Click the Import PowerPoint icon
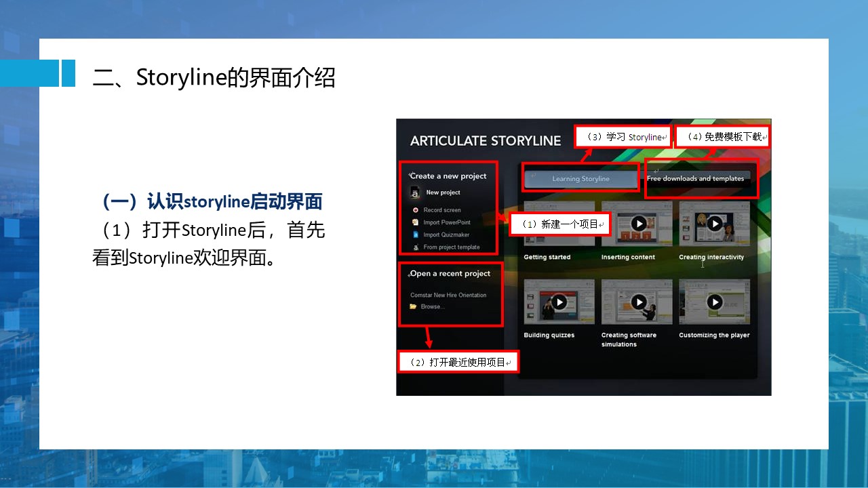Screen dimensions: 868x488 [416, 222]
